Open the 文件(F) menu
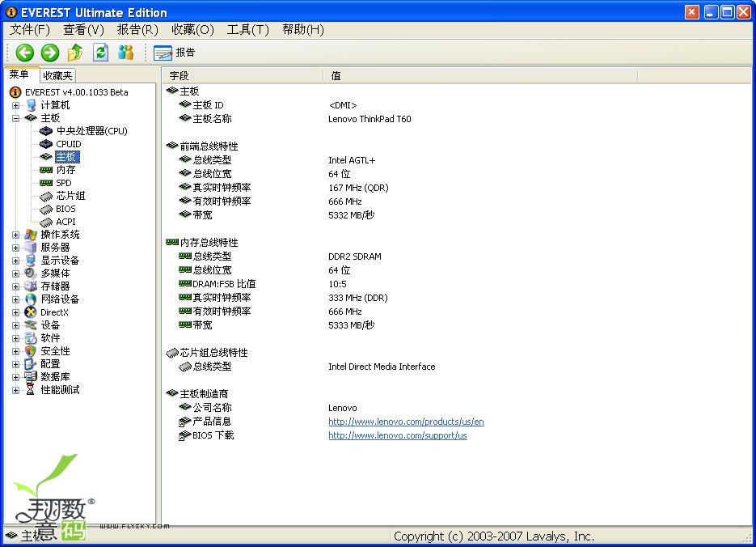Image resolution: width=756 pixels, height=547 pixels. pyautogui.click(x=30, y=29)
